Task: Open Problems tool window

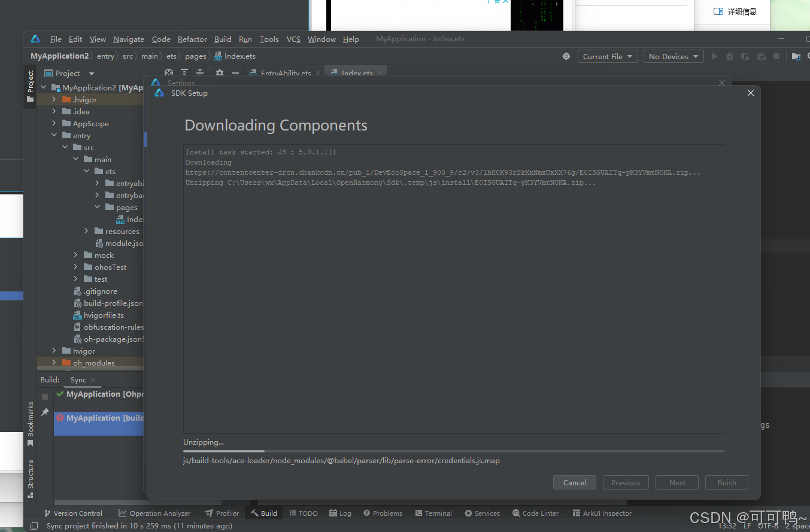Action: click(x=383, y=513)
